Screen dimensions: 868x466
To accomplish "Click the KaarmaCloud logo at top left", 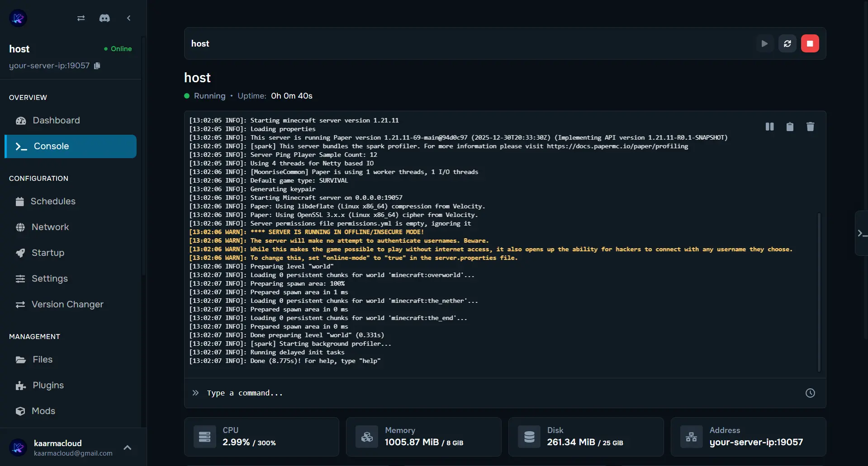I will pyautogui.click(x=18, y=18).
